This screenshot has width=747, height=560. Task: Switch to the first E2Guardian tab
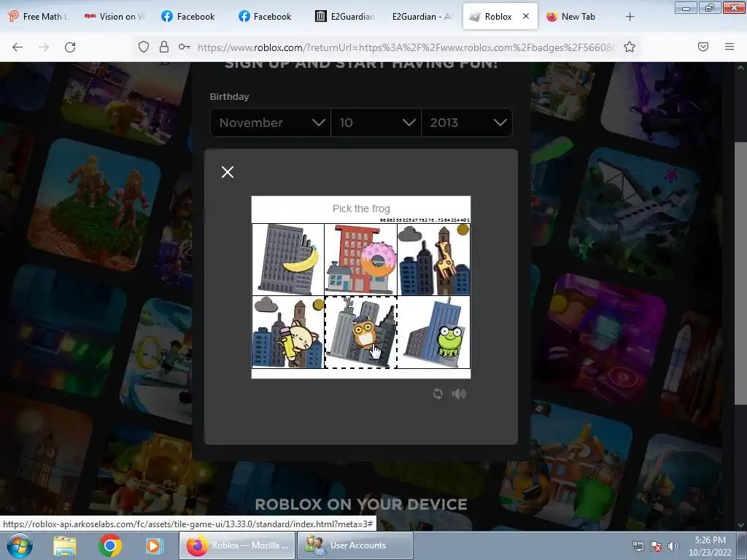(346, 17)
